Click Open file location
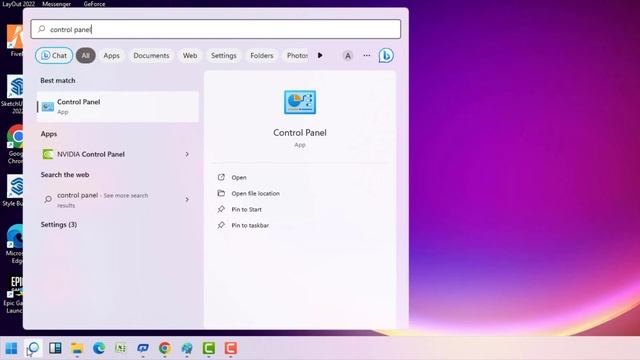Image resolution: width=640 pixels, height=360 pixels. [x=256, y=193]
